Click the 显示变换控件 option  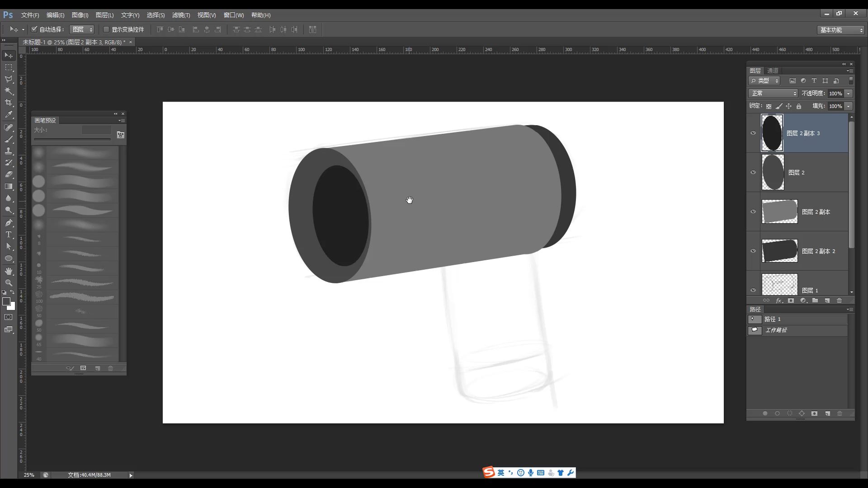tap(106, 29)
